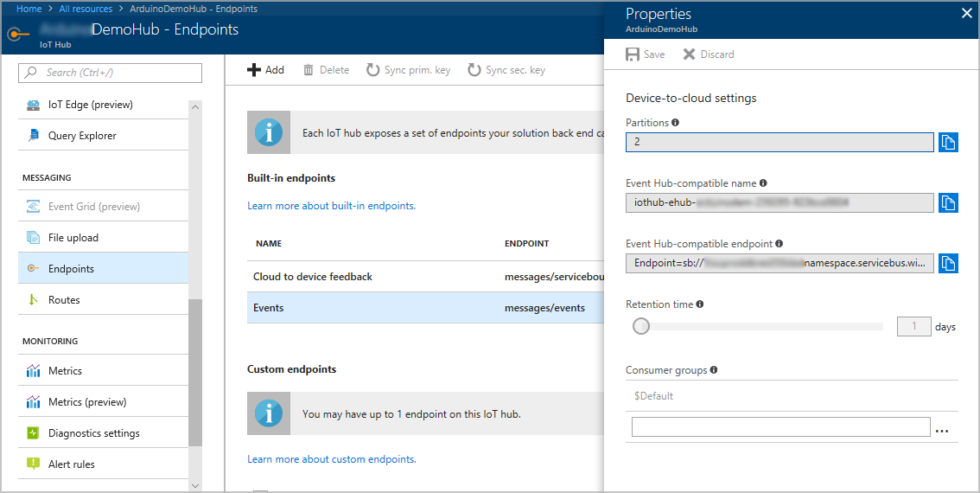This screenshot has height=493, width=980.
Task: Show info tooltip for Retention time
Action: point(700,304)
